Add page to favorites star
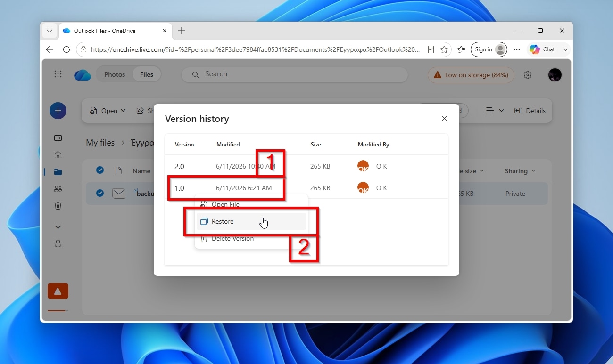The image size is (613, 364). click(x=444, y=49)
